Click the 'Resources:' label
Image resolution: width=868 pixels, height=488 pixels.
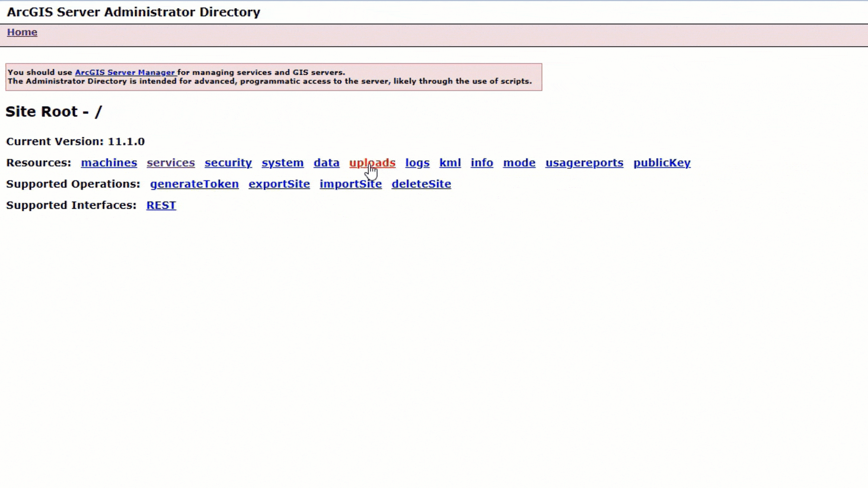point(39,163)
